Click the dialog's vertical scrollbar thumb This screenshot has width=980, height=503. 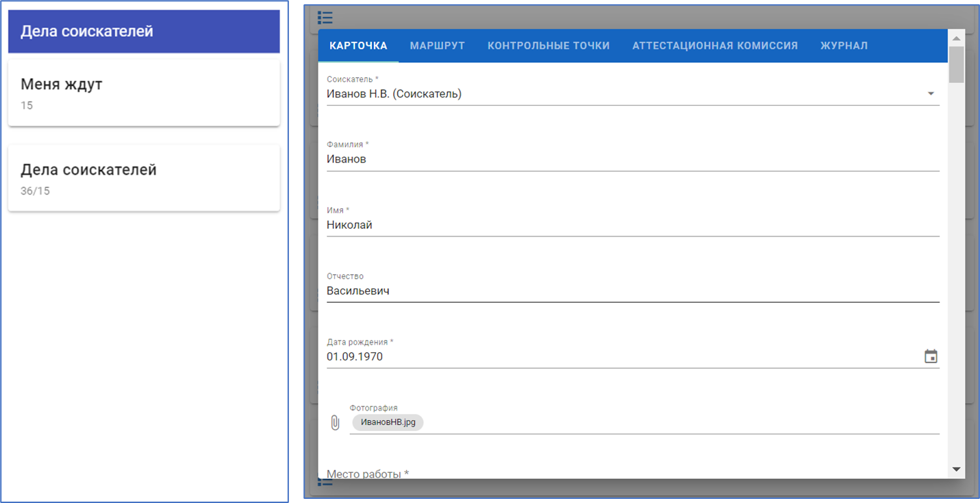point(957,64)
